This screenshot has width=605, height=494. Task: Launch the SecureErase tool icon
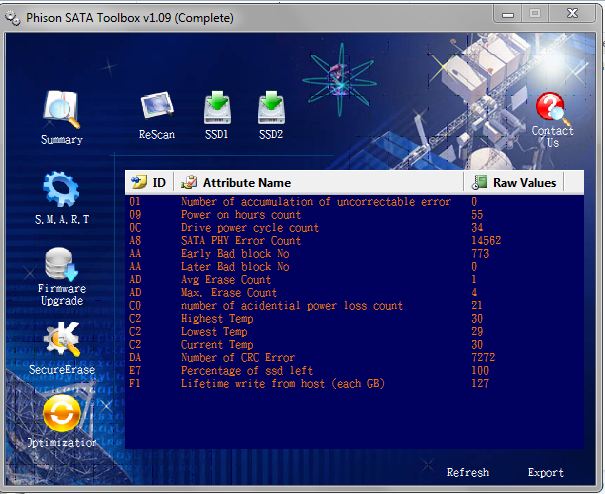pos(62,339)
